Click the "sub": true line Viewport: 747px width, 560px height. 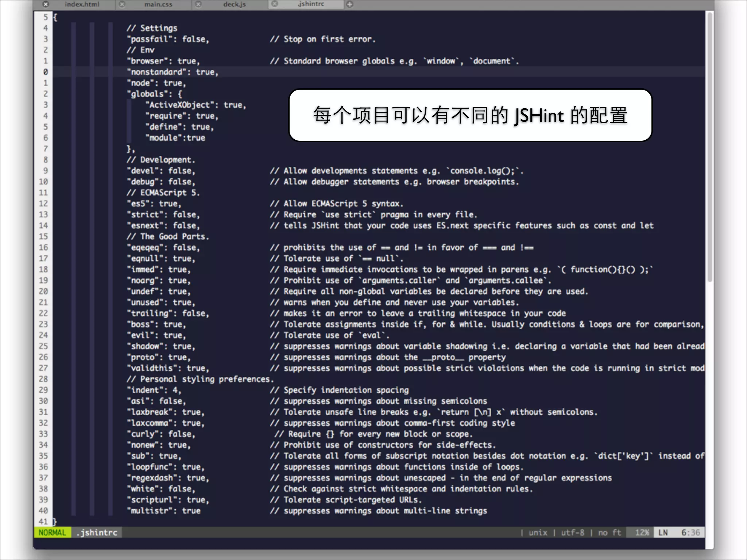tap(154, 456)
